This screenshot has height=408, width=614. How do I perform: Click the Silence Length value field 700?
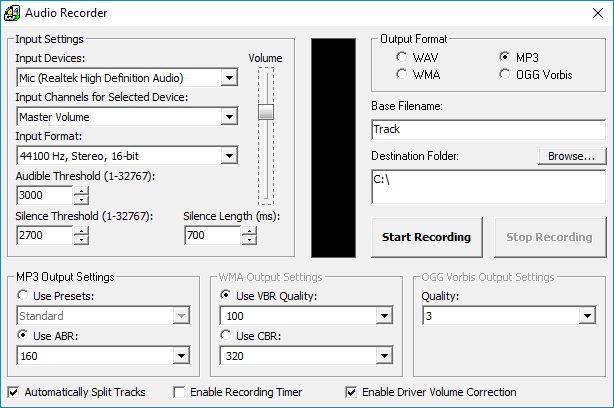[213, 235]
